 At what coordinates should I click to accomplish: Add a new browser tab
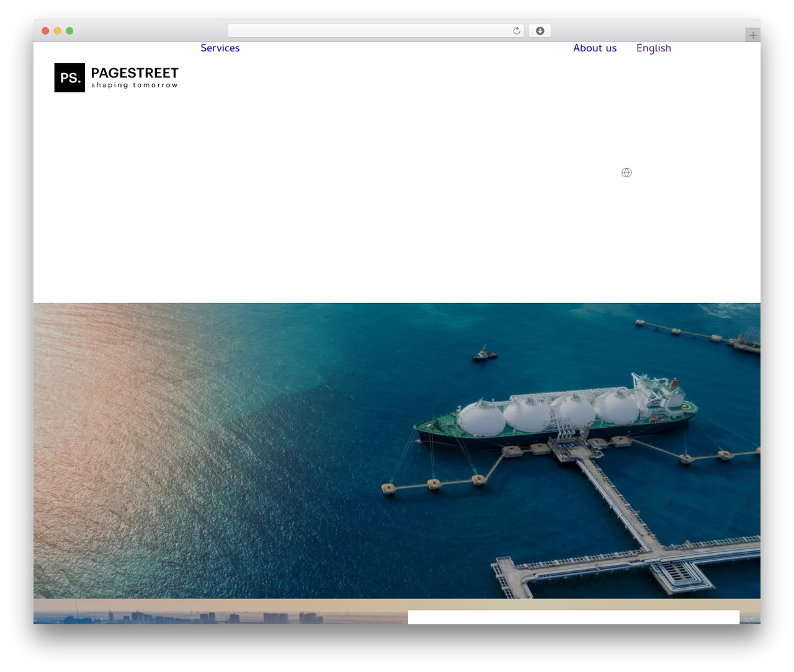[752, 35]
